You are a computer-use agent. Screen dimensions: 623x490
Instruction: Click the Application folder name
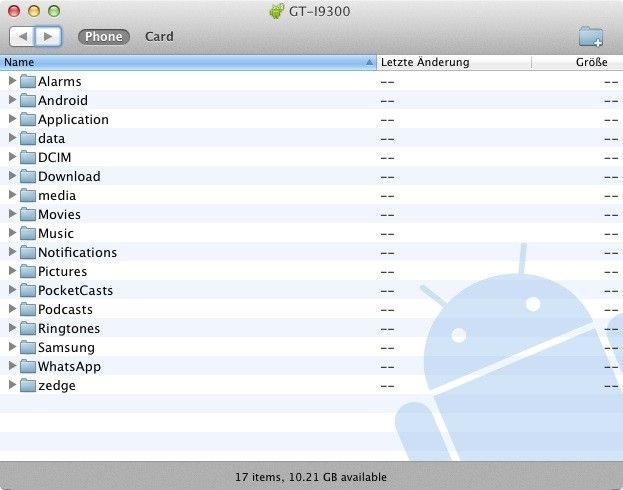pyautogui.click(x=73, y=120)
